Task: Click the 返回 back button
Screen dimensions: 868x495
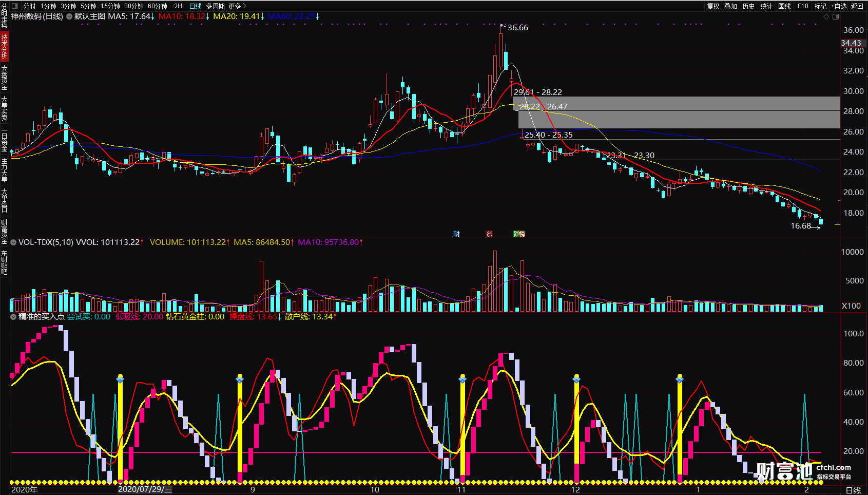Action: point(857,6)
